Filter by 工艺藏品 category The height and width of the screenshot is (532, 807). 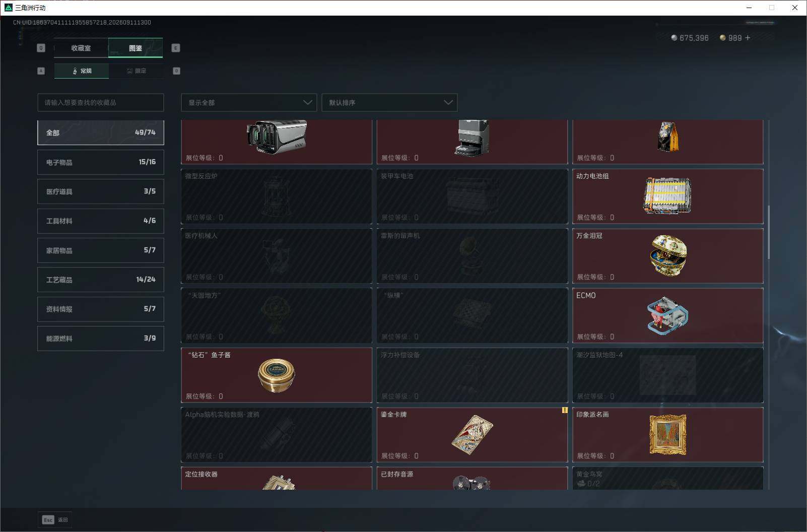pos(101,280)
